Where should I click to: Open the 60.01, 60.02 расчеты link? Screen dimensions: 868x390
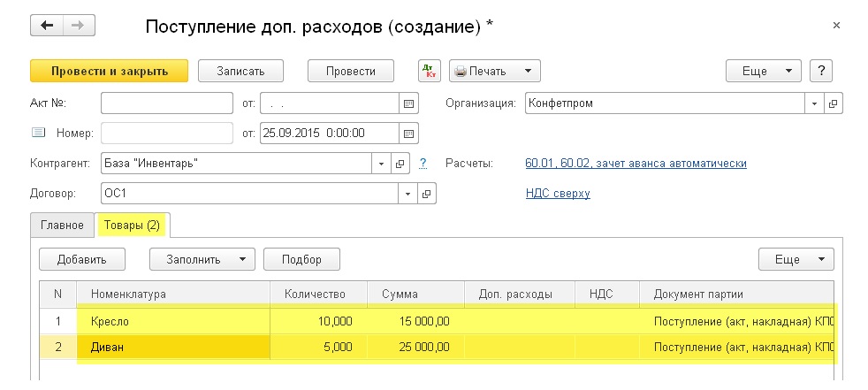pos(636,164)
